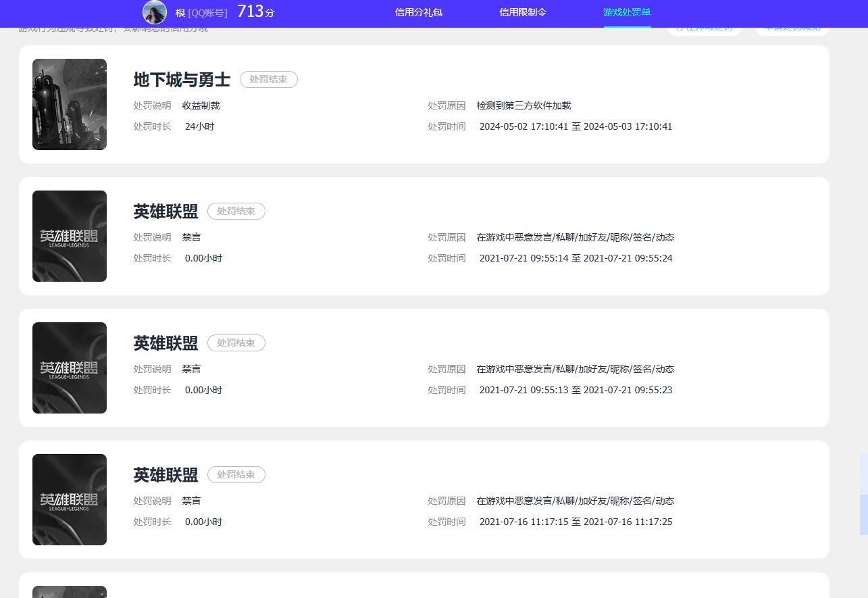Viewport: 868px width, 598px height.
Task: Click the 英雄联盟 cover for the 2021-07-16 penalty
Action: click(x=70, y=499)
